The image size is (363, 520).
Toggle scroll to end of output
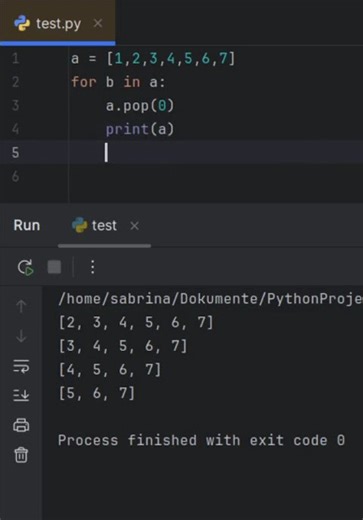click(x=21, y=395)
